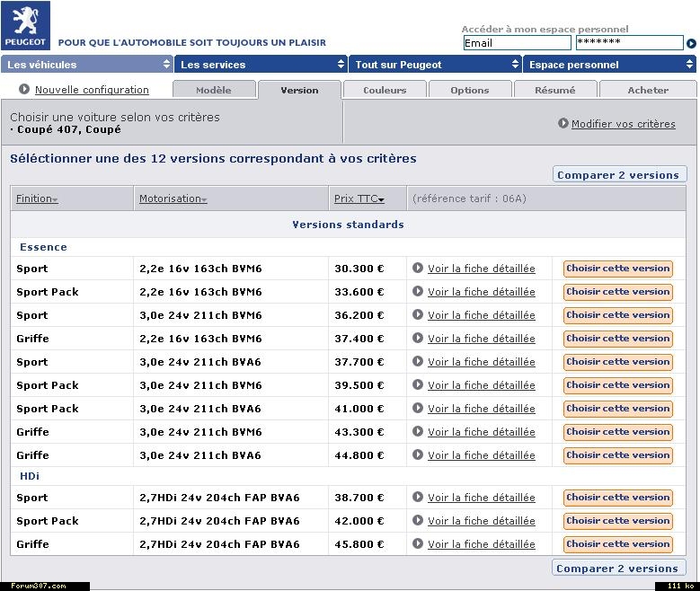Click the detail icon for the 38.700 € Sport HDi
Image resolution: width=700 pixels, height=591 pixels.
tap(418, 497)
